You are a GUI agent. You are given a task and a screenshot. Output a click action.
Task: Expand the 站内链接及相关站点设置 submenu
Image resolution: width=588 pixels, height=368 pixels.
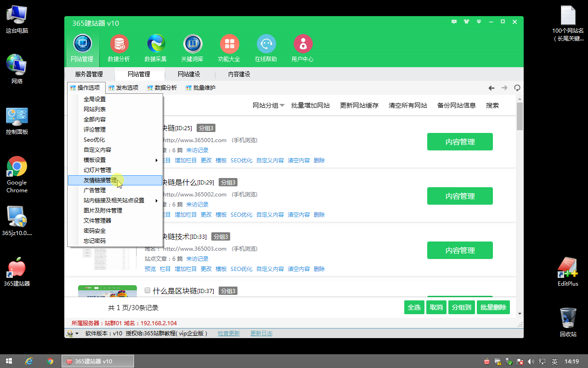tap(115, 201)
